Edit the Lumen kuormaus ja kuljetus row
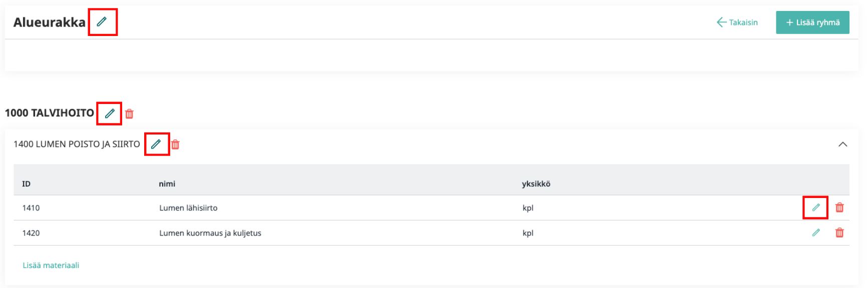 click(x=816, y=232)
